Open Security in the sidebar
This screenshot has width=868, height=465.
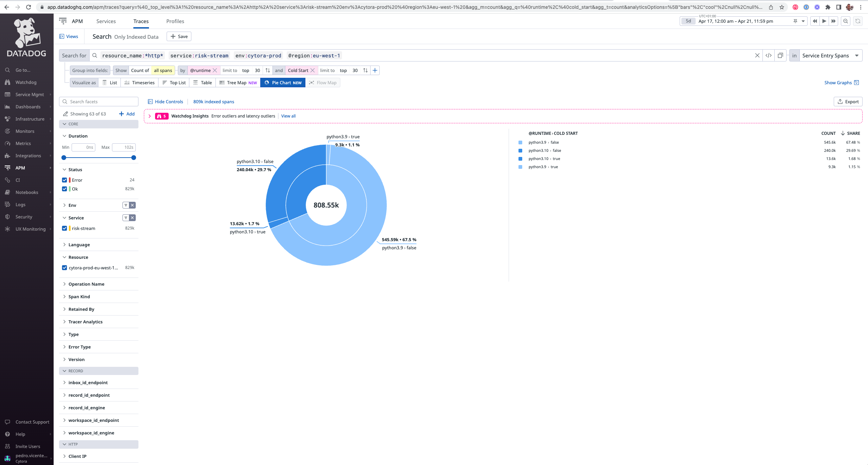pyautogui.click(x=24, y=217)
